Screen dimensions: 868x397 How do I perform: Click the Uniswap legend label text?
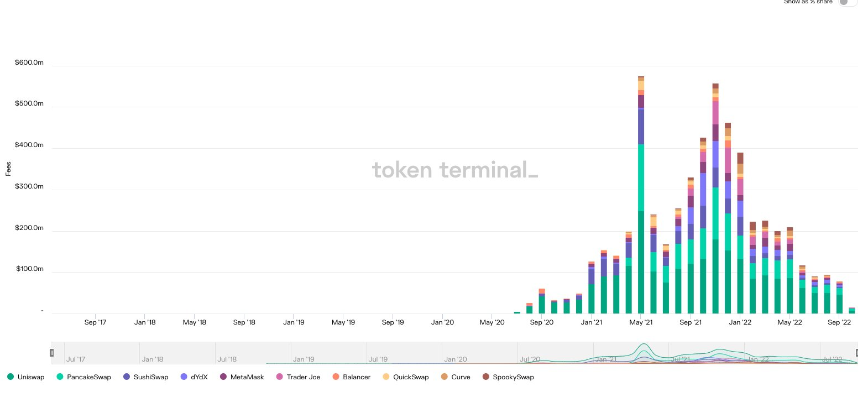pos(31,377)
